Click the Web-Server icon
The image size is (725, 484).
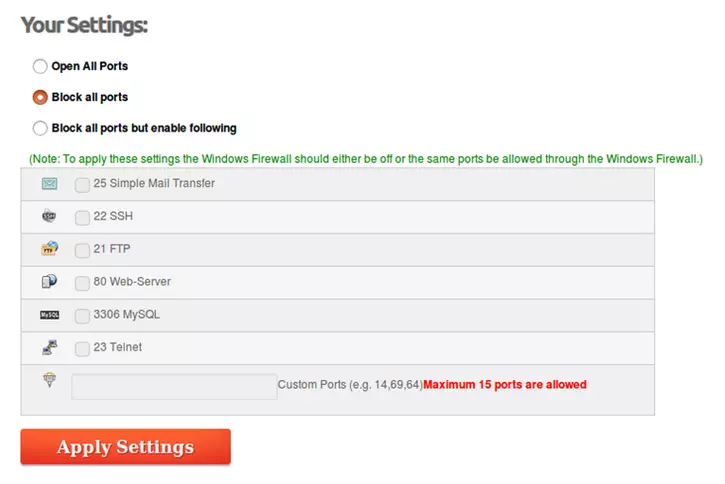(x=50, y=282)
